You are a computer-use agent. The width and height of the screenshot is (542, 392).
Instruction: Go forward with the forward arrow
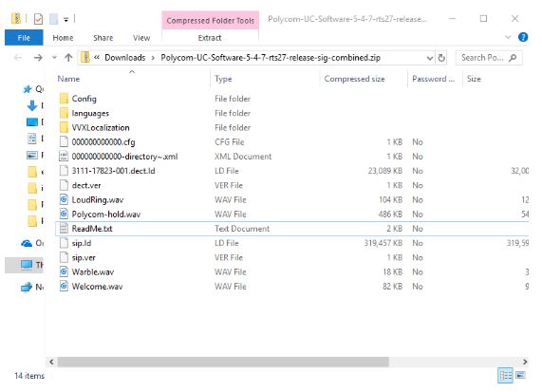pyautogui.click(x=38, y=58)
